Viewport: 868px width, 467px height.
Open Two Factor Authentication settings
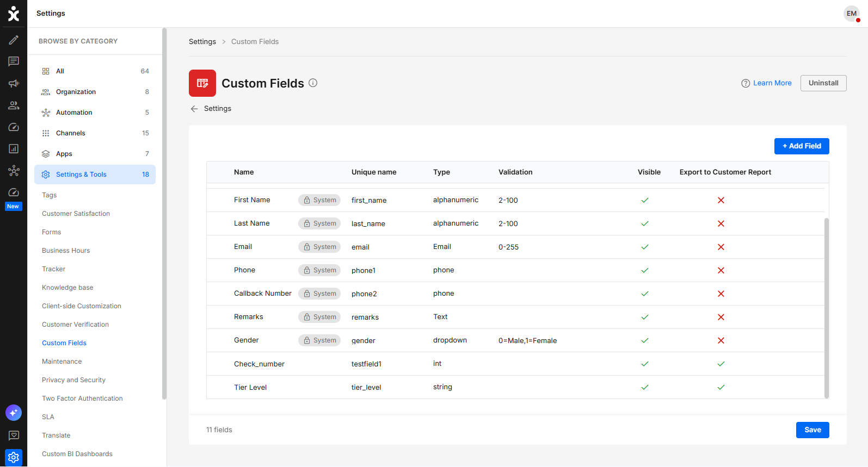click(82, 398)
